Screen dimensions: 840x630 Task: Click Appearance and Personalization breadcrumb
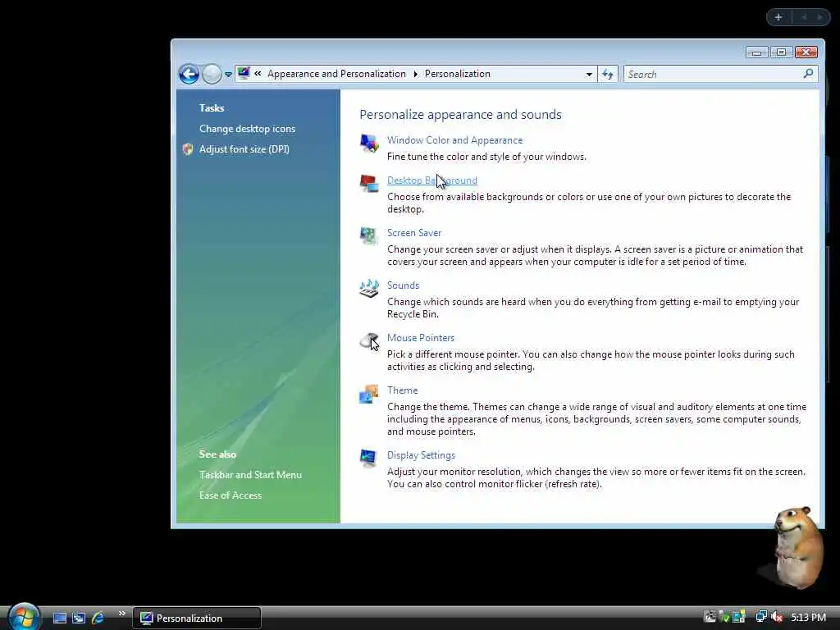coord(336,74)
